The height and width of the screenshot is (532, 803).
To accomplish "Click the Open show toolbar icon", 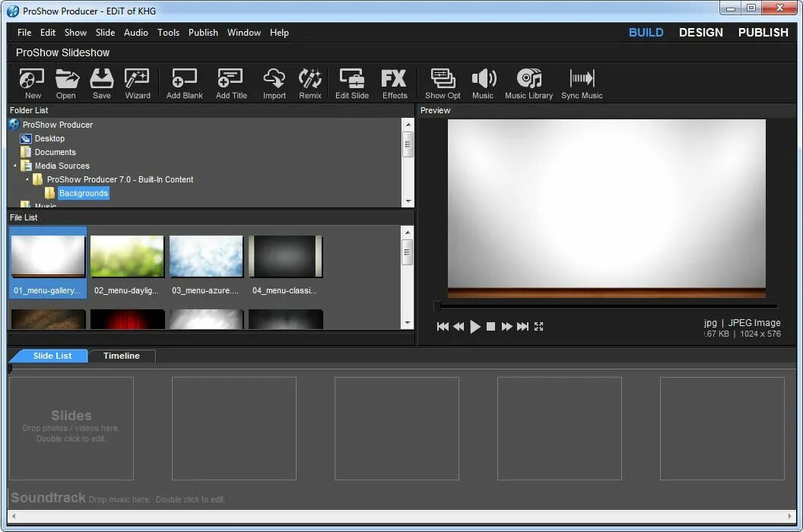I will pos(66,84).
